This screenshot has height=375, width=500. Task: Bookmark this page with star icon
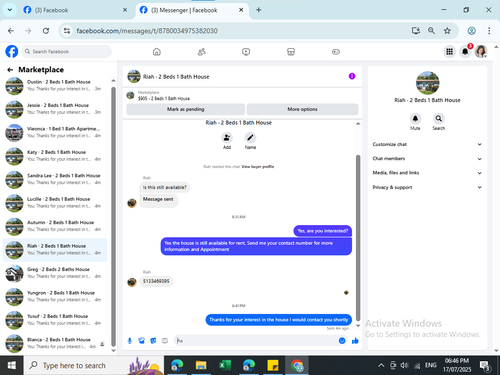(447, 31)
